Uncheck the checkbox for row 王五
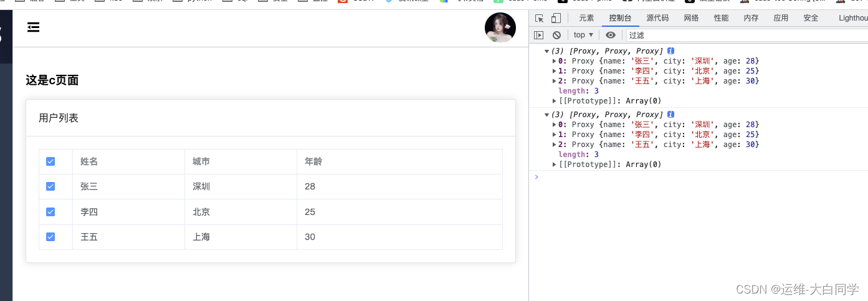868x301 pixels. 50,237
